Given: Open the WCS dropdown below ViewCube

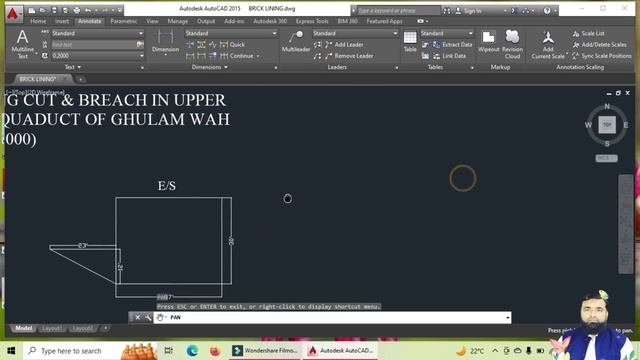Looking at the screenshot, I should [x=606, y=158].
